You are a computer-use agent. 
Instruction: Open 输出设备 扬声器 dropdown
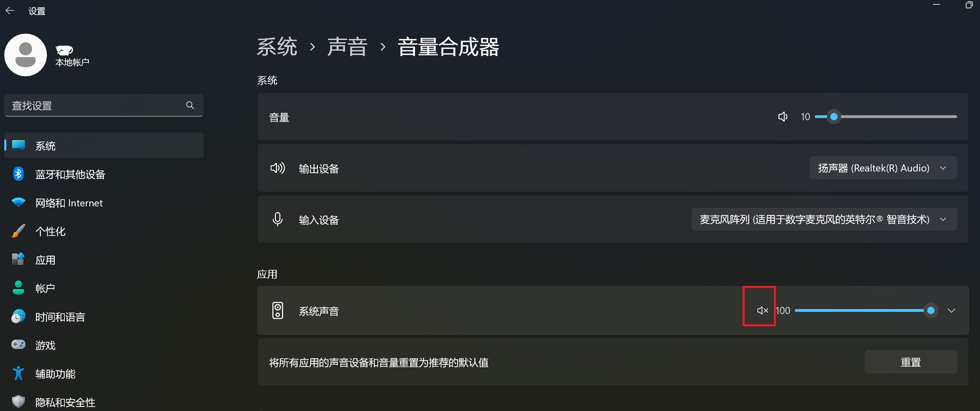883,168
